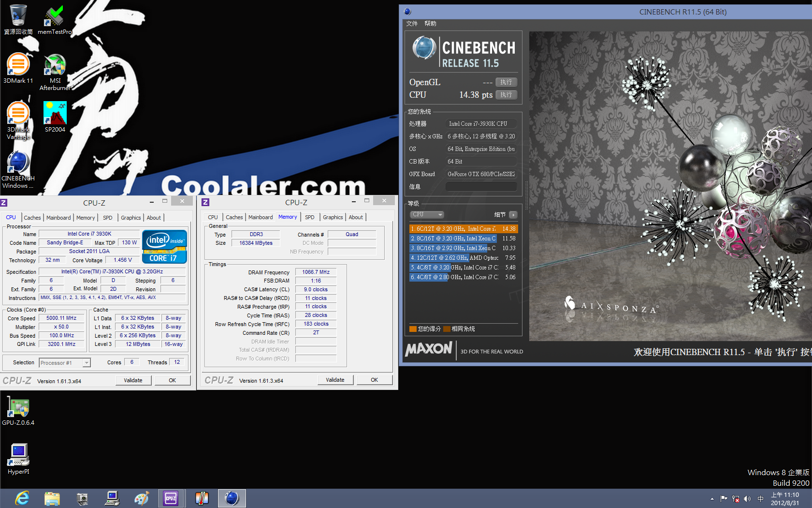
Task: Click the CINEBENCH window title icon
Action: coord(407,12)
